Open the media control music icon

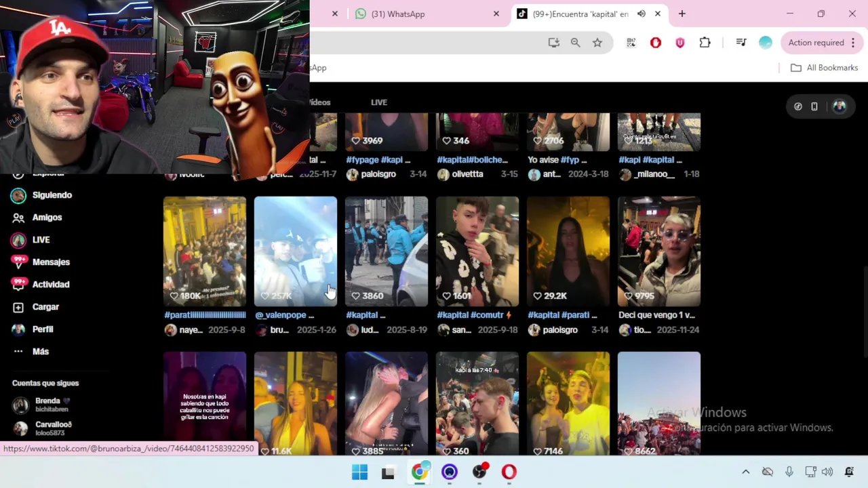[741, 43]
